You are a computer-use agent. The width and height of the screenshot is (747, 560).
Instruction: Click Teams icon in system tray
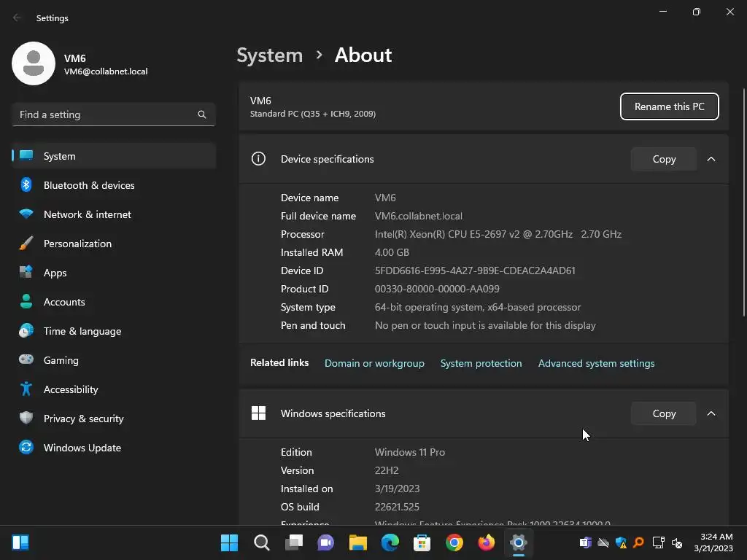click(x=586, y=542)
